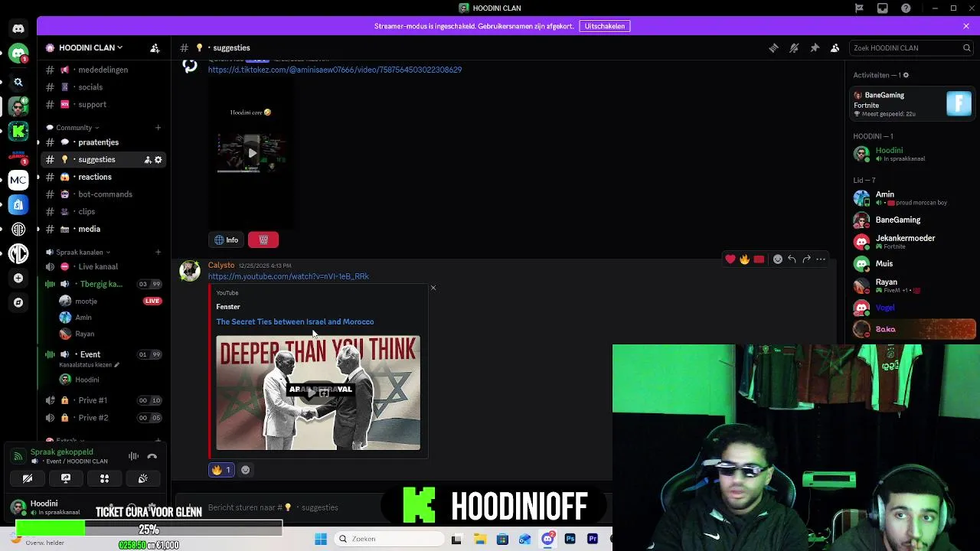
Task: React with fire on message hover bar
Action: pyautogui.click(x=744, y=259)
